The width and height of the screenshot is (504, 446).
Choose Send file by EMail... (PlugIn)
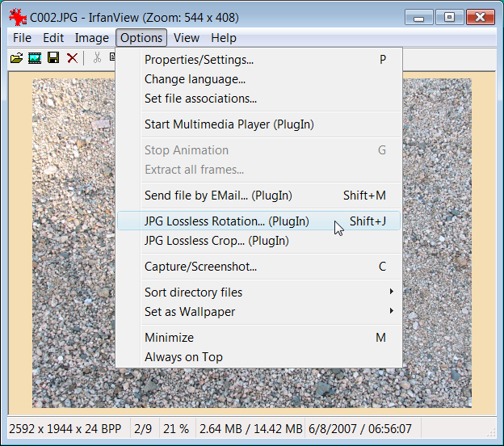[x=218, y=196]
